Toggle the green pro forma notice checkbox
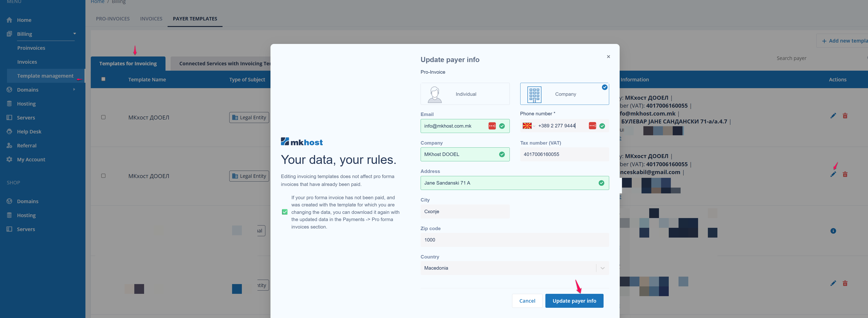This screenshot has width=868, height=318. pyautogui.click(x=284, y=212)
